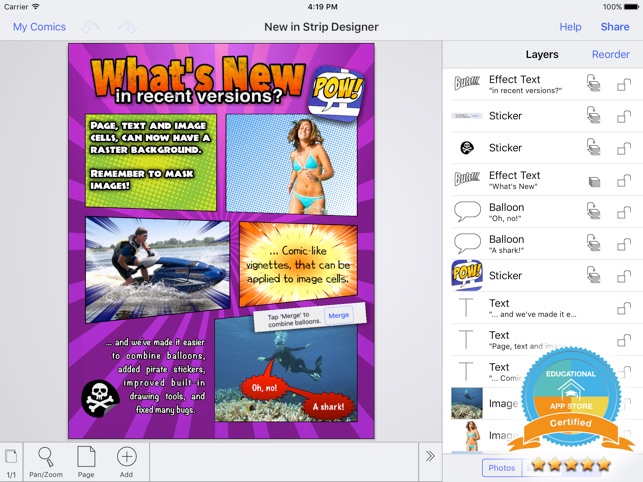Tap the layer icon for "What's New" Effect Text

tap(594, 181)
